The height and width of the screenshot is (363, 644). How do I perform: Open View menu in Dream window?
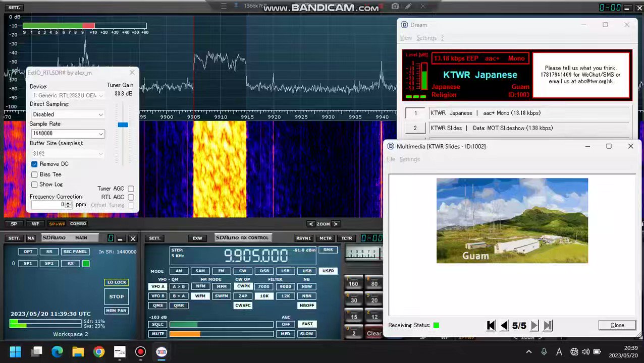[x=406, y=38]
